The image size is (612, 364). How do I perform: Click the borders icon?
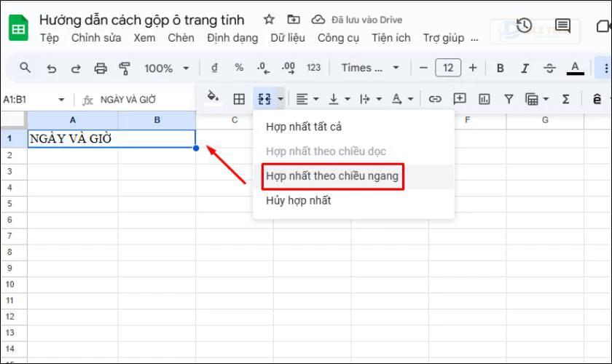pyautogui.click(x=239, y=99)
